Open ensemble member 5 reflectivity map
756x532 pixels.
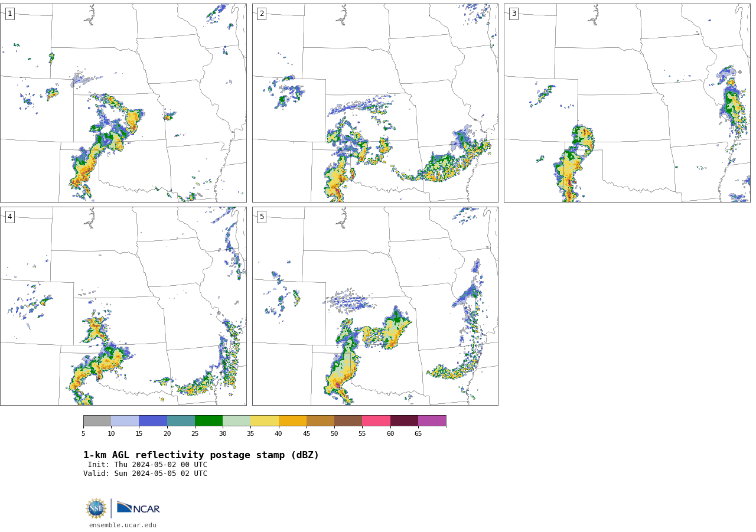(x=375, y=306)
